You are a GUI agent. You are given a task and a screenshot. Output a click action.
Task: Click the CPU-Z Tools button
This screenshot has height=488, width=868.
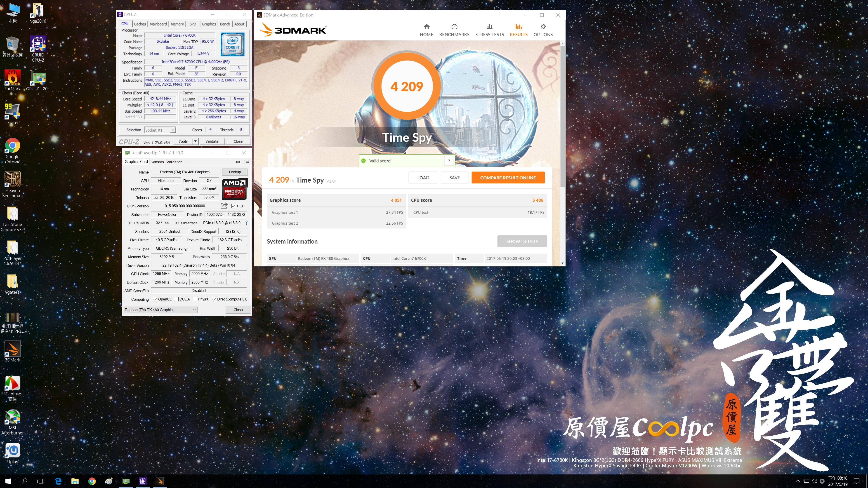pos(183,141)
